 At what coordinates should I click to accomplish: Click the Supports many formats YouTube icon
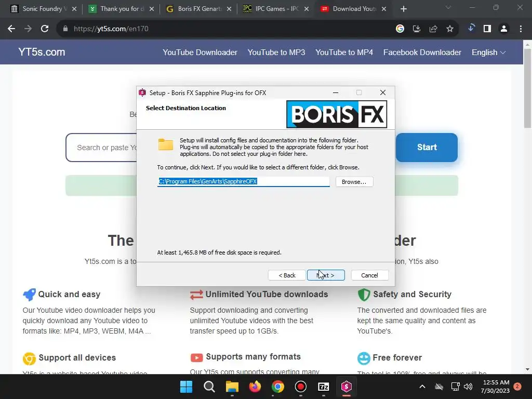click(196, 357)
